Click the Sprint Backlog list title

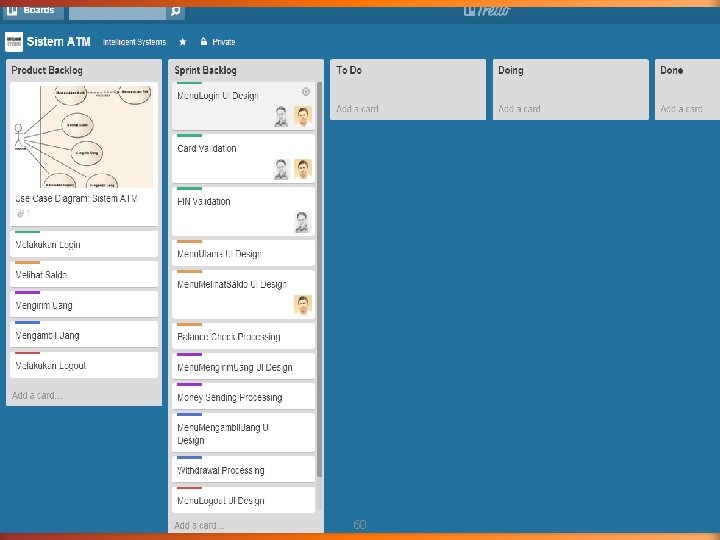click(205, 70)
